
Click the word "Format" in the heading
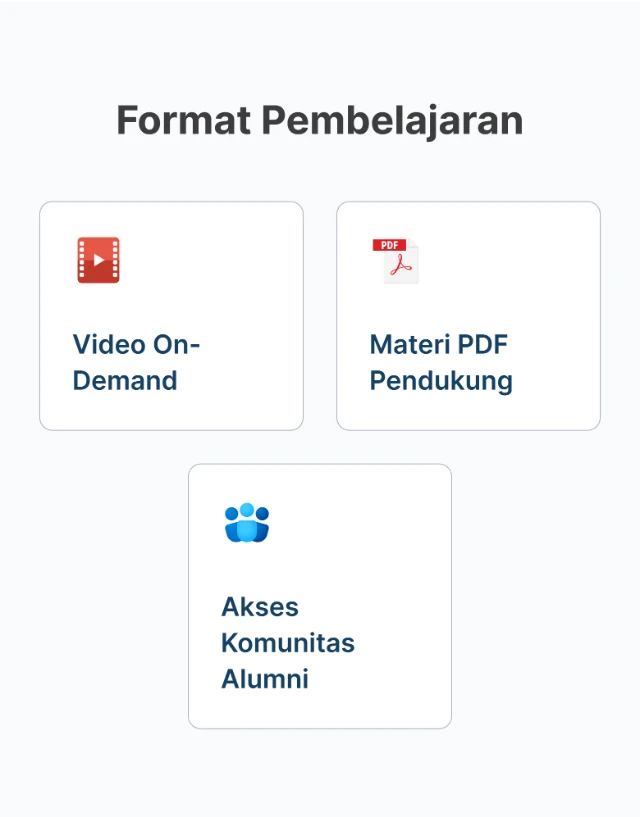click(184, 121)
